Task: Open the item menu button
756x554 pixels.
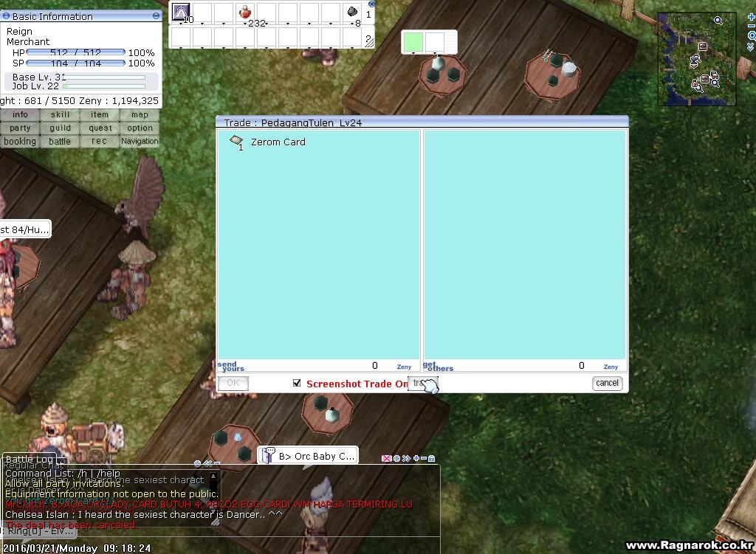Action: coord(100,114)
